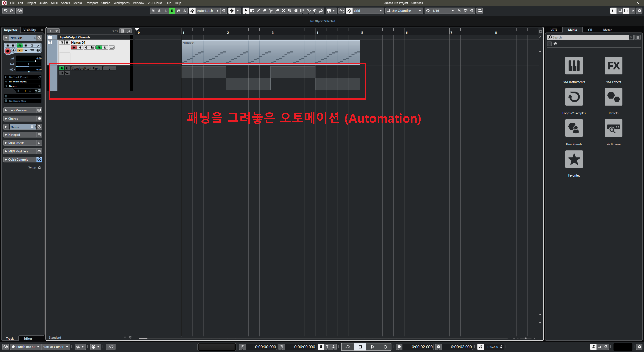This screenshot has width=644, height=352.
Task: Open VST Instruments in Media panel
Action: tap(574, 66)
